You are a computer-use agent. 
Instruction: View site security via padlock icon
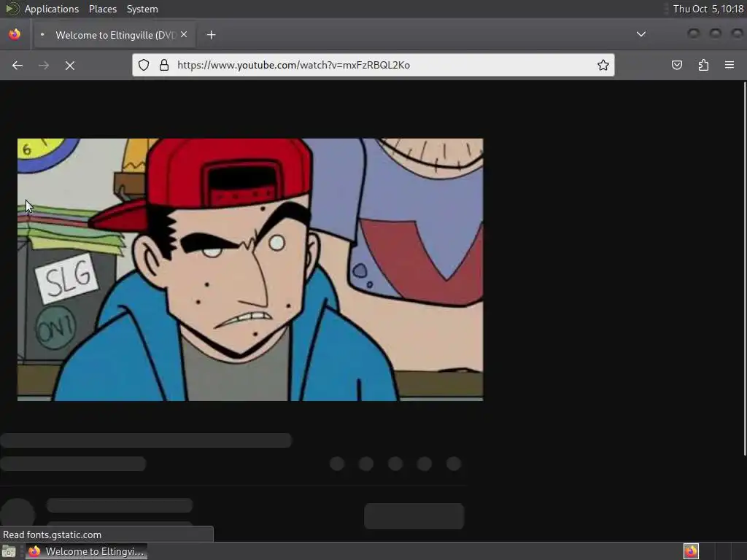[164, 65]
